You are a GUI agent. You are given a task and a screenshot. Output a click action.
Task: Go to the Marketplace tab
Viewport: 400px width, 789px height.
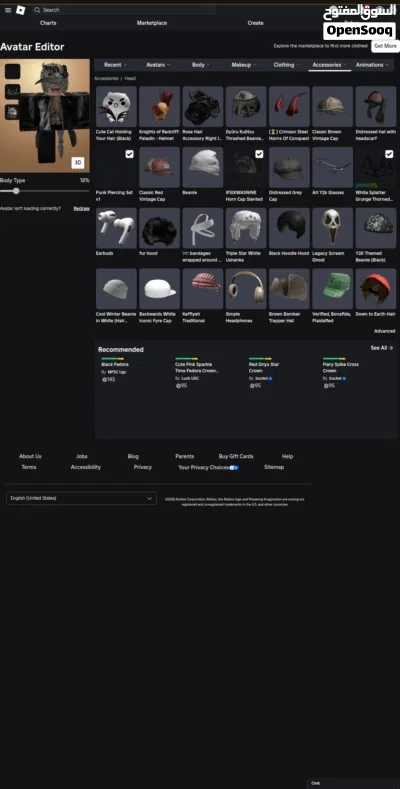(x=152, y=23)
